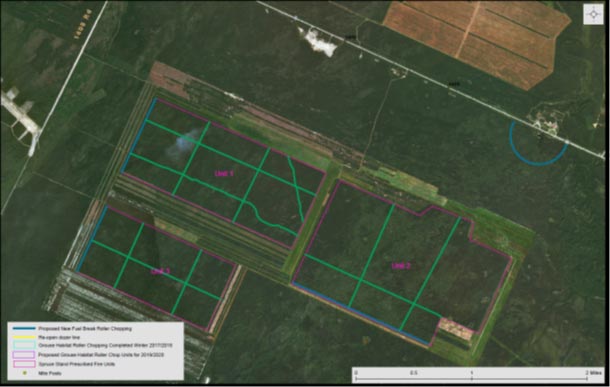This screenshot has height=387, width=610.
Task: Click the north arrow compass icon
Action: pos(594,14)
